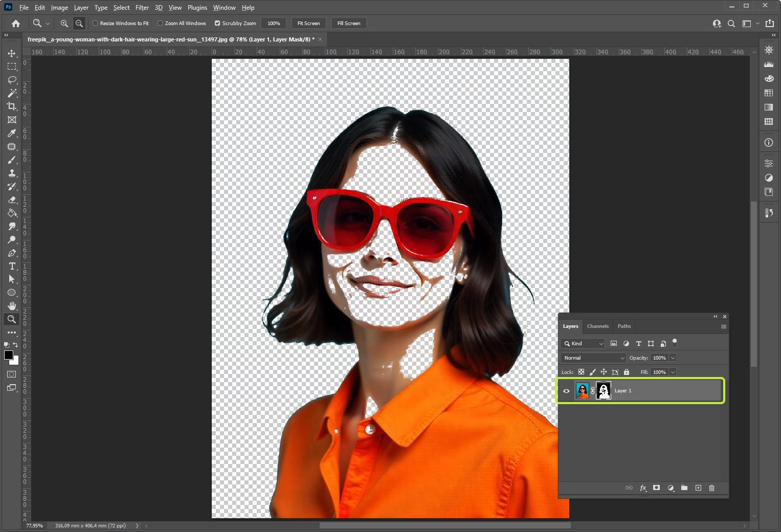Screen dimensions: 781x532
Task: Hide Layer 1 with the eye icon
Action: point(566,391)
